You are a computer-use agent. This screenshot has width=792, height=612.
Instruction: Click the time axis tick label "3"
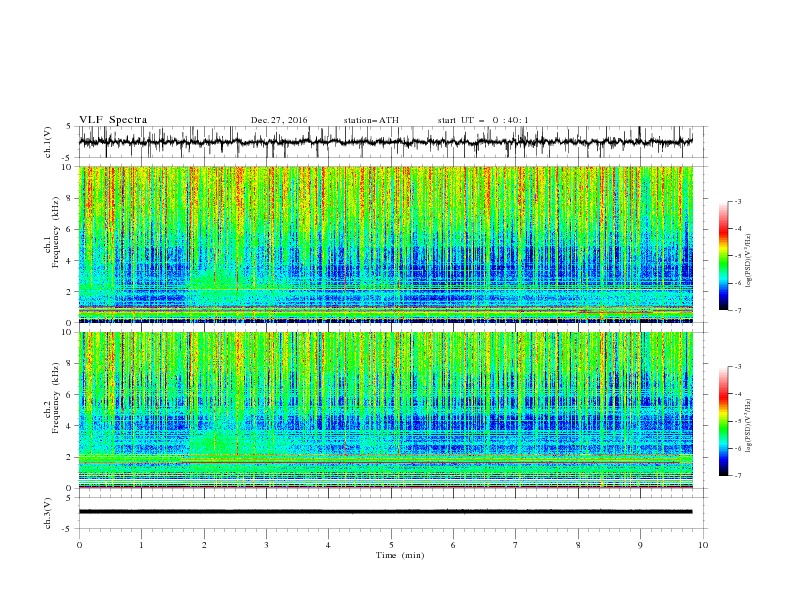[266, 545]
